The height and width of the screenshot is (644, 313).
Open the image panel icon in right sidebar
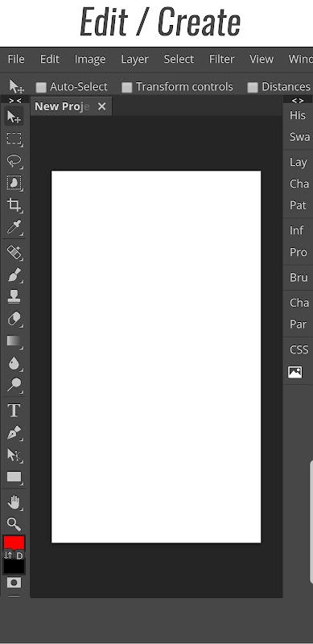coord(295,372)
